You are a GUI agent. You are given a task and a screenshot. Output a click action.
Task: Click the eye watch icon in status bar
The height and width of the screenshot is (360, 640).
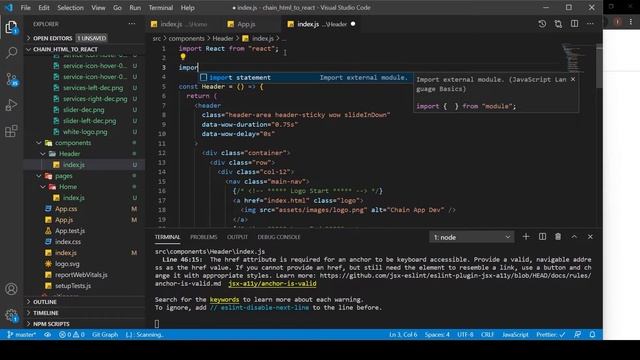tap(48, 335)
